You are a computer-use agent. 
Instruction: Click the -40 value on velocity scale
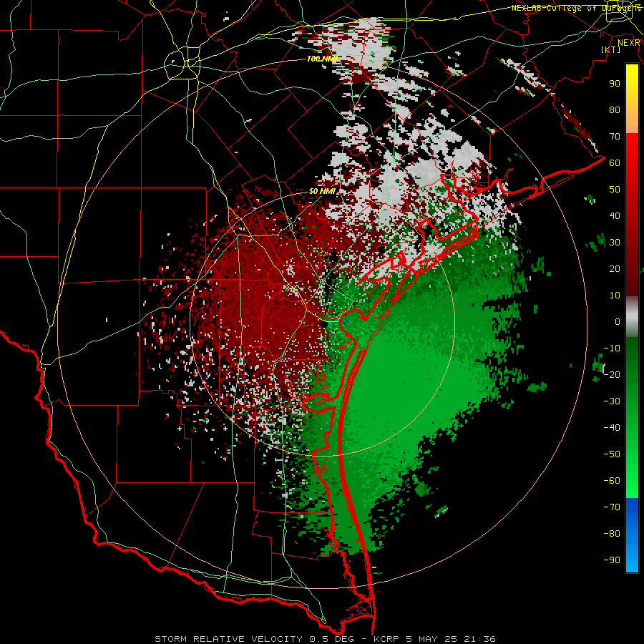(x=612, y=428)
